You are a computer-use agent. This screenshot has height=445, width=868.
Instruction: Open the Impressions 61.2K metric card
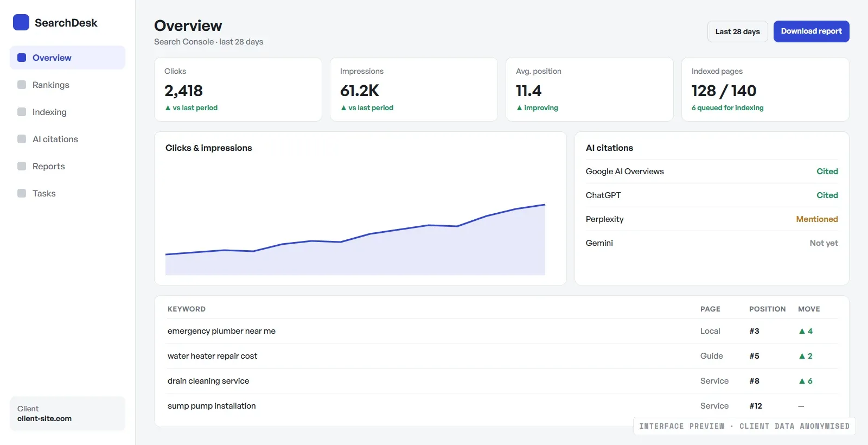click(x=414, y=89)
